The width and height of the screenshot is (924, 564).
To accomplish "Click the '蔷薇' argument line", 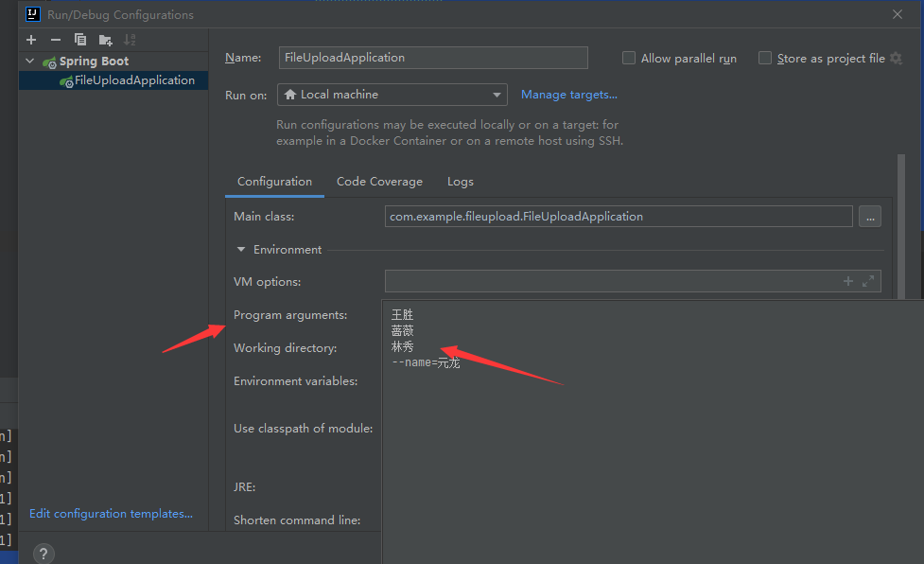I will point(403,330).
